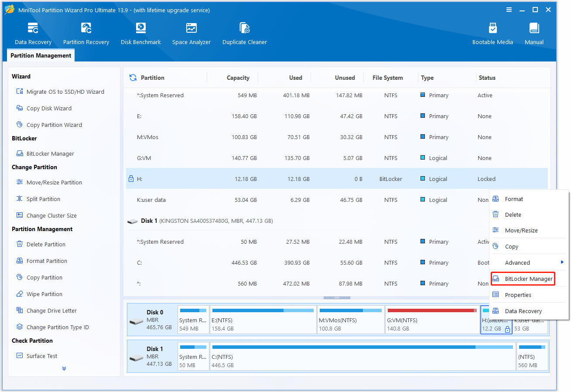Select Move/Resize in context menu

click(530, 230)
